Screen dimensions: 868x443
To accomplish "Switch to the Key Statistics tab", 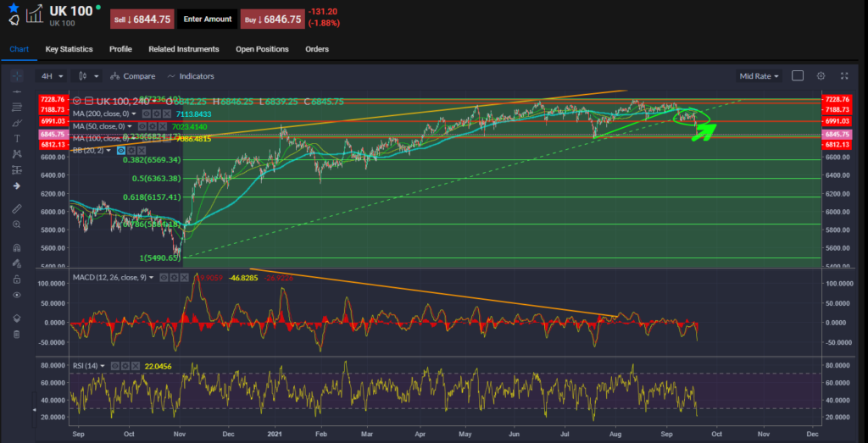I will pos(70,49).
